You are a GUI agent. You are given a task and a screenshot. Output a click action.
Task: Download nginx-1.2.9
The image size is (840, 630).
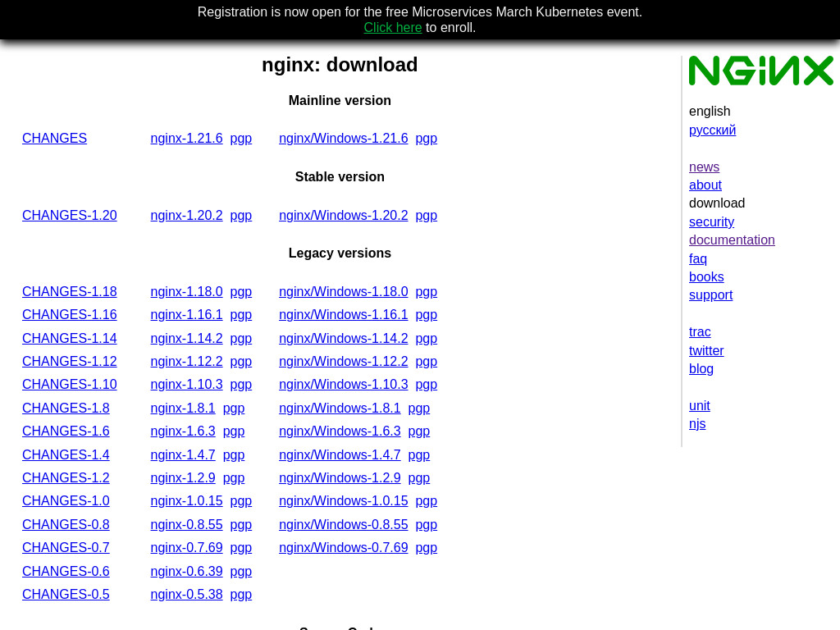[x=183, y=477]
